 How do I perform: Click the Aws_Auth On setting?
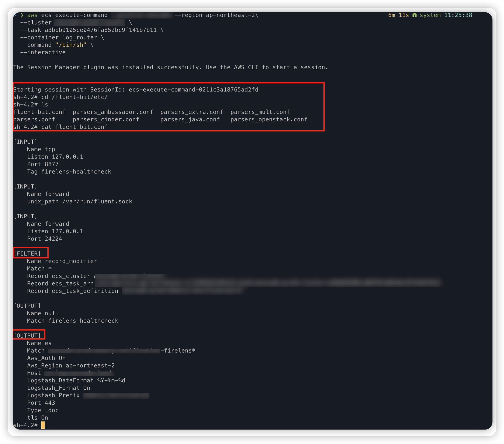[46, 358]
